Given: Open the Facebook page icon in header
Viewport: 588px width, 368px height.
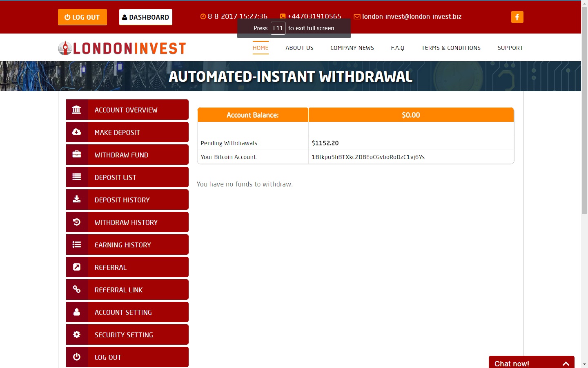Looking at the screenshot, I should point(517,17).
